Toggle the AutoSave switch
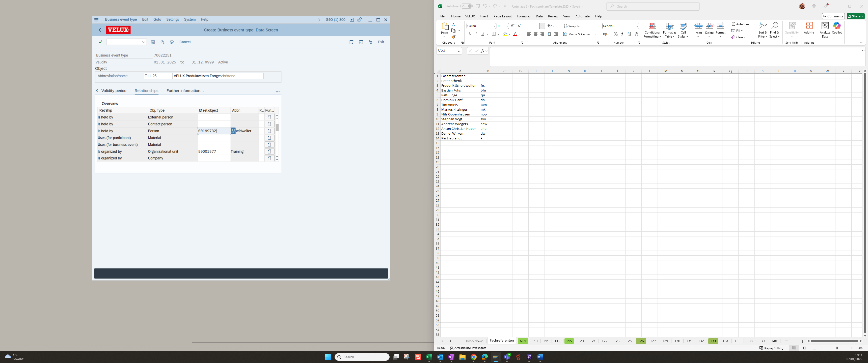This screenshot has height=363, width=868. (x=466, y=6)
